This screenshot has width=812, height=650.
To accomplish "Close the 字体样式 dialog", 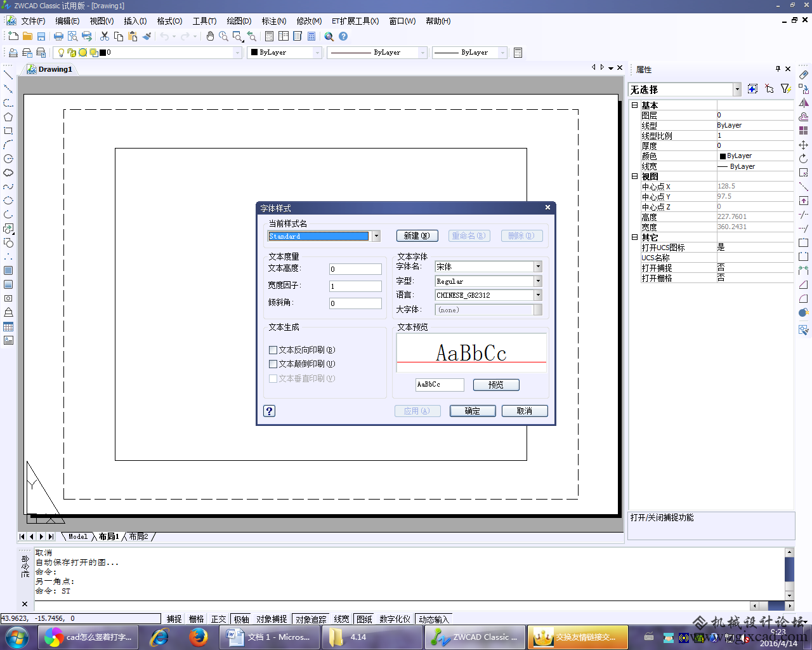I will [547, 208].
